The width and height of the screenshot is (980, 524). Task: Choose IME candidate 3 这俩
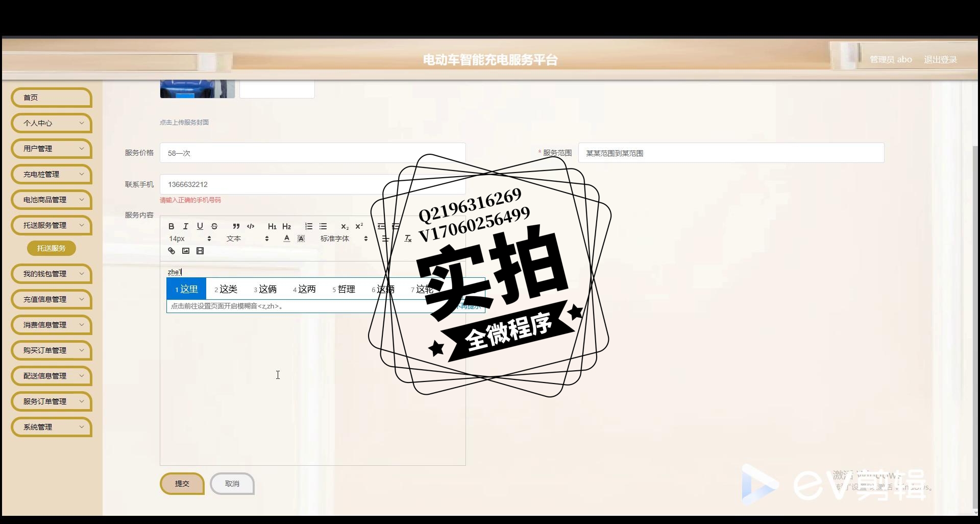[x=265, y=289]
